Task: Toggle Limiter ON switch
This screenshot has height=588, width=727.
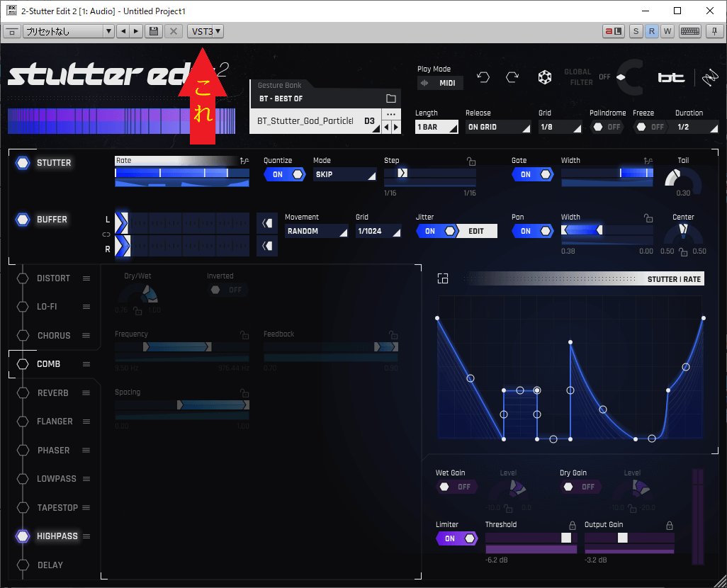Action: pyautogui.click(x=457, y=538)
